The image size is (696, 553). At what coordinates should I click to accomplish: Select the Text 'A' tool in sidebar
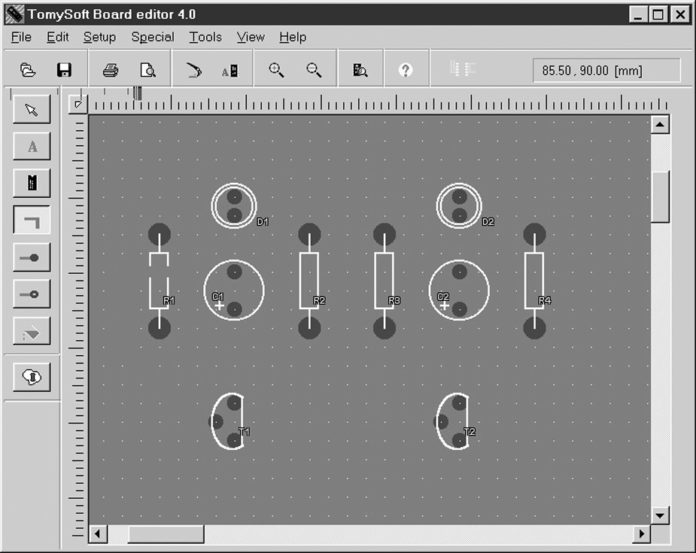click(x=32, y=146)
